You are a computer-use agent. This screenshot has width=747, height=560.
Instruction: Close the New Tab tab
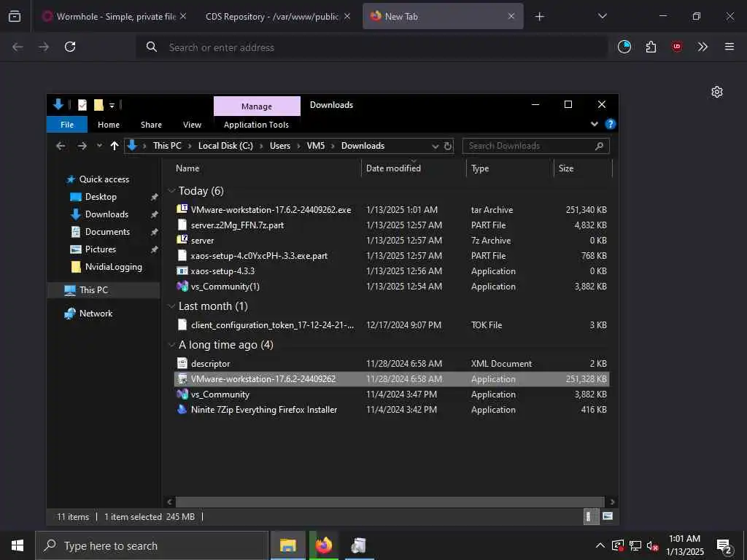511,16
